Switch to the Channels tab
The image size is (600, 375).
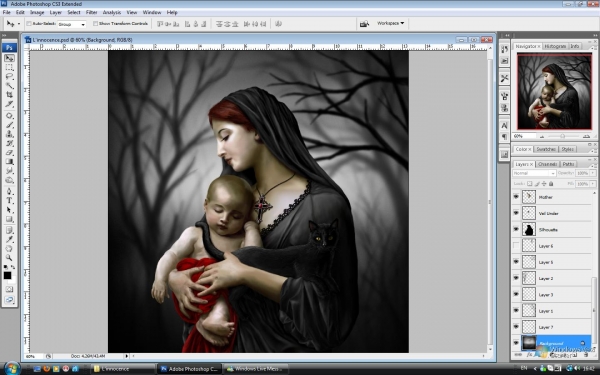547,164
